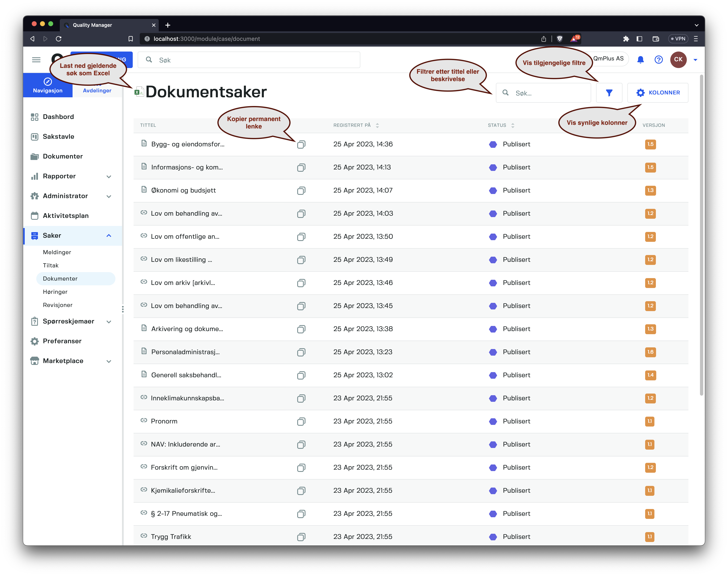Copy permanent link for Pronorm row
The width and height of the screenshot is (728, 576).
tap(301, 422)
